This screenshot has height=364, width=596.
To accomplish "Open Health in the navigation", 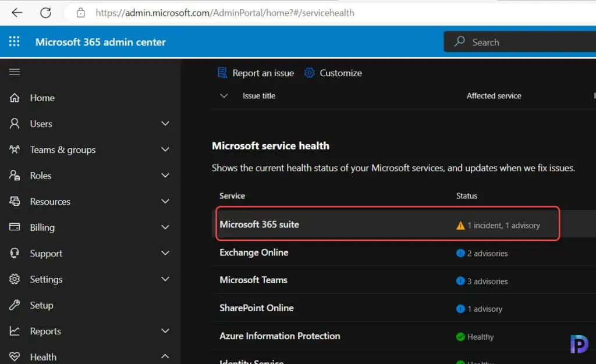I will (x=43, y=357).
